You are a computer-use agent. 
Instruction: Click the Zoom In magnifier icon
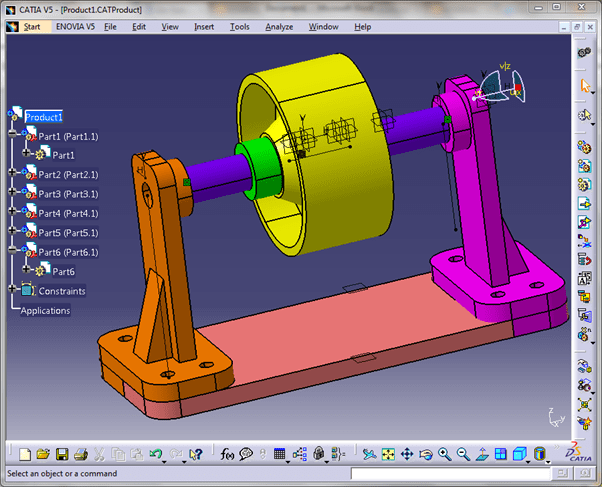pyautogui.click(x=444, y=455)
